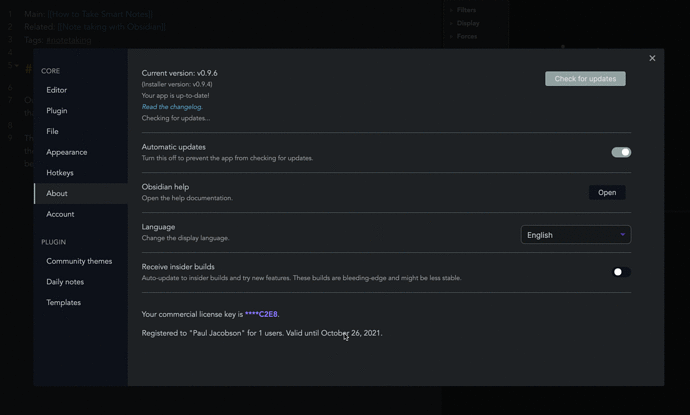Open the Obsidian help documentation button
This screenshot has height=415, width=690.
pyautogui.click(x=606, y=192)
